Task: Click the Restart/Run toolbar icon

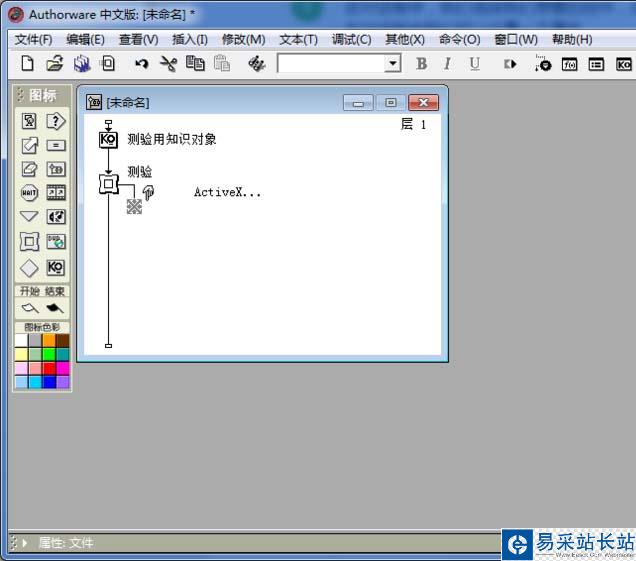Action: 510,64
